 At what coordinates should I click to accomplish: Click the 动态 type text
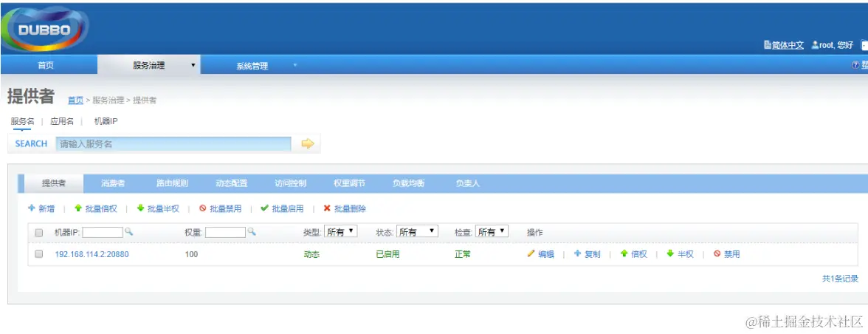click(311, 254)
